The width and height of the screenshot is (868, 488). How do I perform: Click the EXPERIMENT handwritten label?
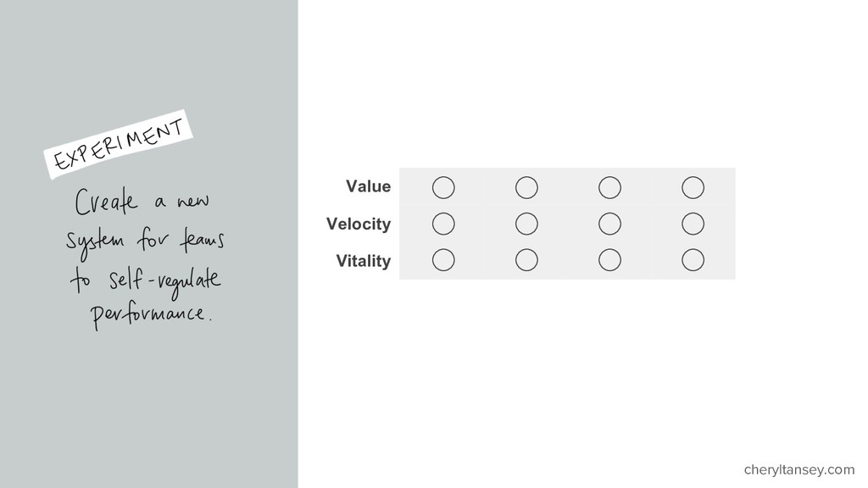pos(118,144)
